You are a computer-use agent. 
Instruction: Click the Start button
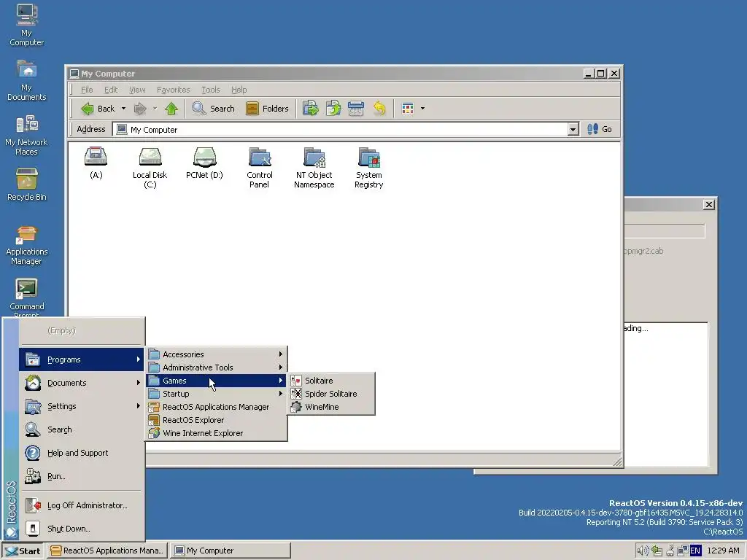point(23,551)
